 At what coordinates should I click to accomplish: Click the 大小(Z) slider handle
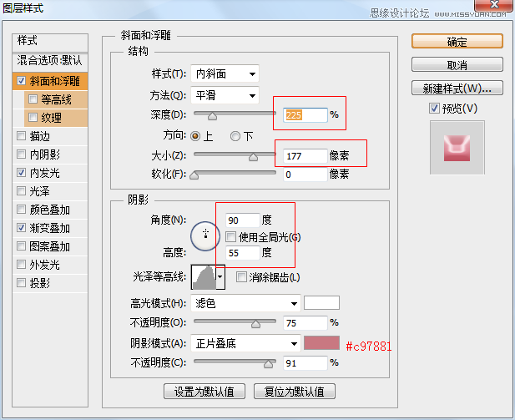(253, 157)
